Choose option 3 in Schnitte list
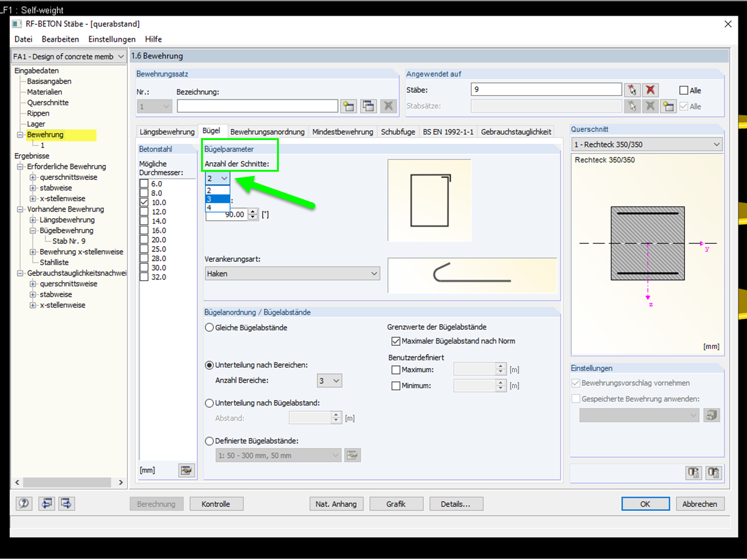This screenshot has height=560, width=747. pos(217,199)
